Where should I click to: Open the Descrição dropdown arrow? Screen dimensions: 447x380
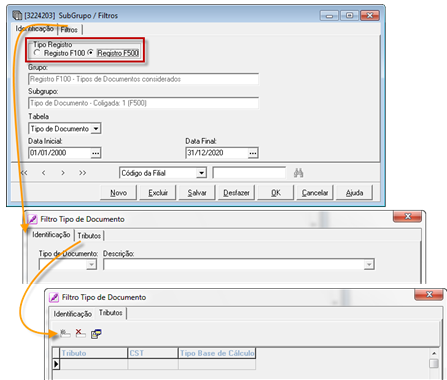tap(369, 264)
